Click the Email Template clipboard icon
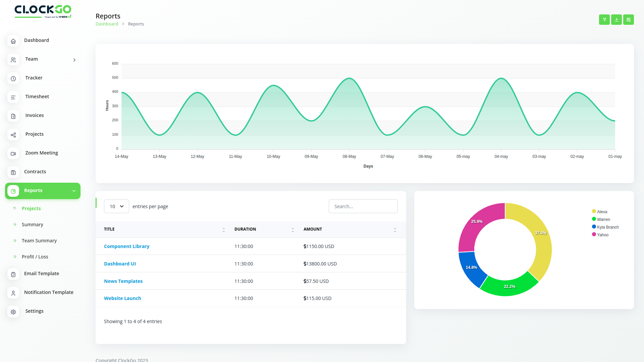This screenshot has height=362, width=644. [x=13, y=274]
